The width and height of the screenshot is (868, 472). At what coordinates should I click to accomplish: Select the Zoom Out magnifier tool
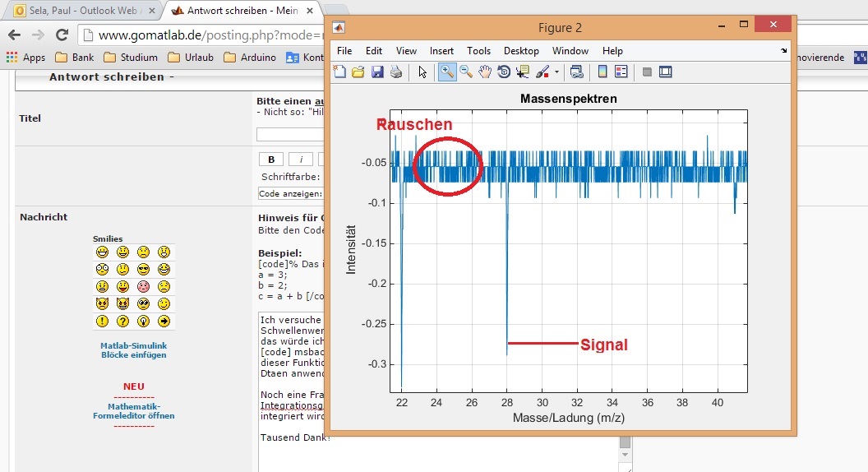466,72
